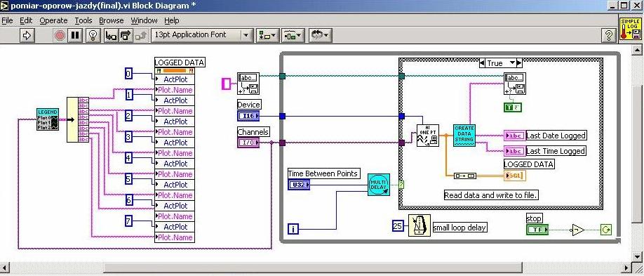This screenshot has height=276, width=644.
Task: Open the 13pt Application Font dropdown
Action: coord(202,35)
